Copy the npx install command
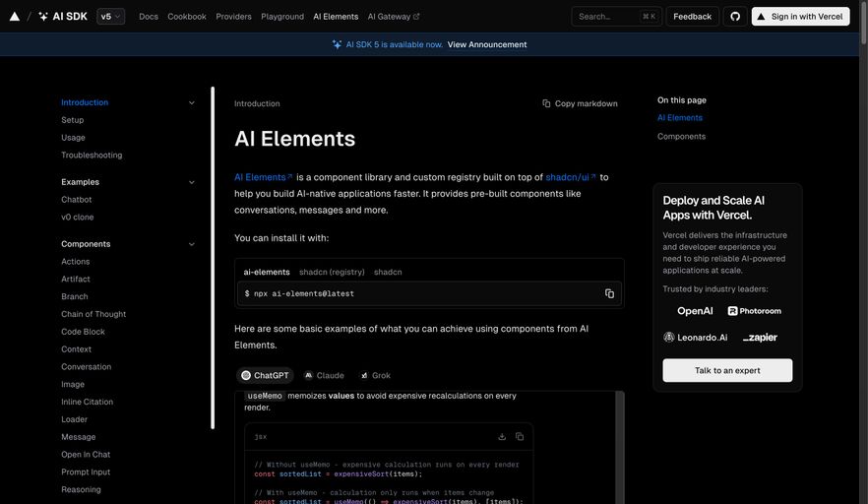868x504 pixels. (609, 293)
